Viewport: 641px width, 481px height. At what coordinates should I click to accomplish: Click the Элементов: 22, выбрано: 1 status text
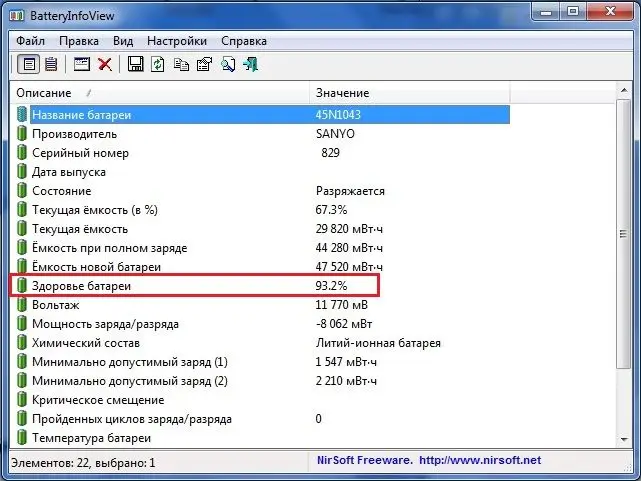pyautogui.click(x=83, y=463)
